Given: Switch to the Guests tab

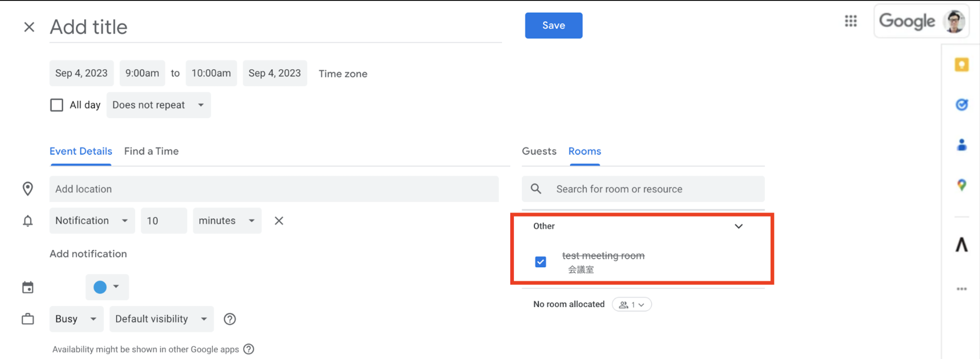Looking at the screenshot, I should point(539,151).
